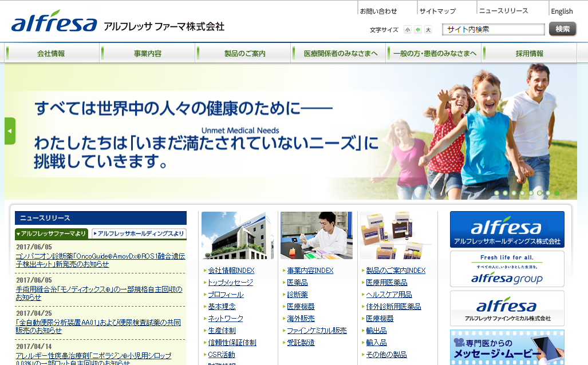Click the company building thumbnail

238,235
